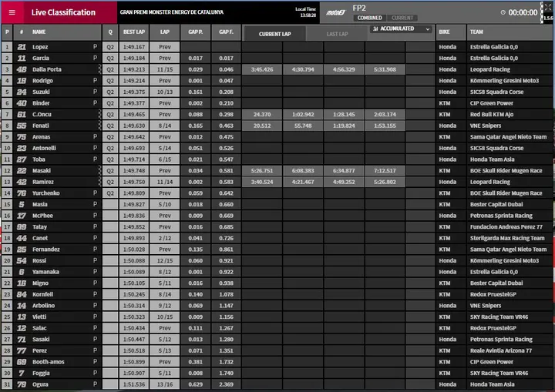Image resolution: width=555 pixels, height=392 pixels.
Task: Open the Accumulated dropdown
Action: pos(402,28)
